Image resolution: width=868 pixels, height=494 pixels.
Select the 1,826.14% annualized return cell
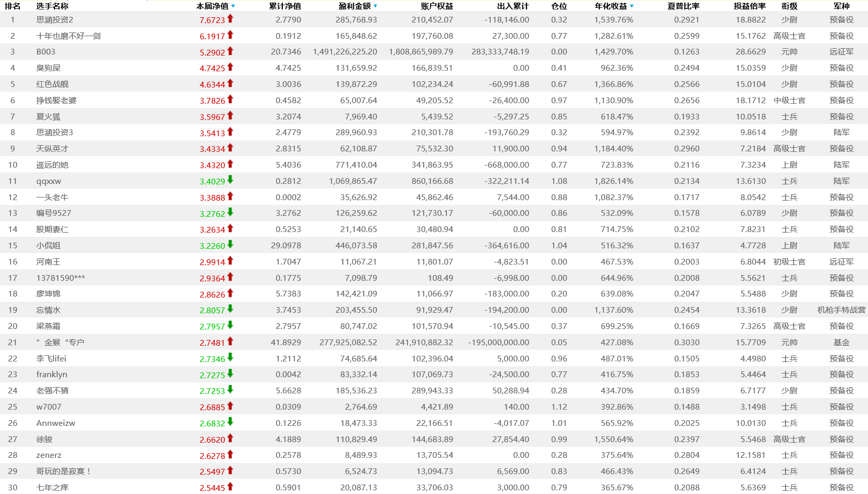(x=614, y=181)
